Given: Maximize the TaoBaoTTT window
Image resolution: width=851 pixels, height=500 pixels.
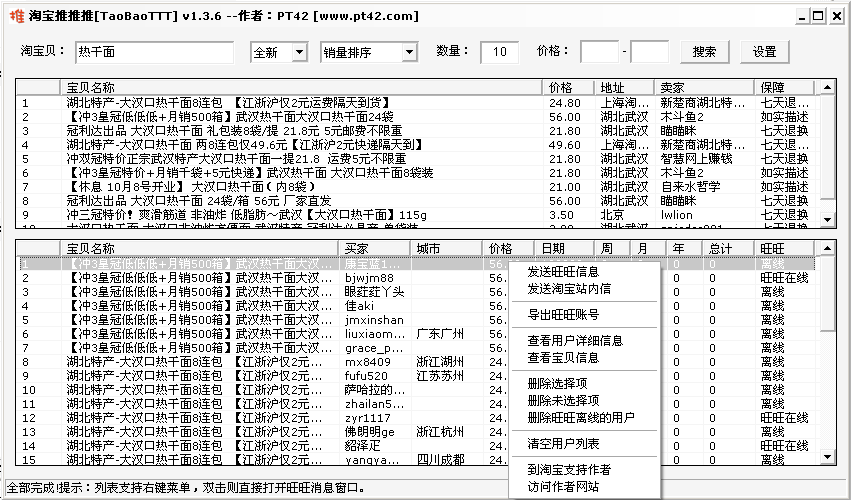Looking at the screenshot, I should tap(818, 16).
